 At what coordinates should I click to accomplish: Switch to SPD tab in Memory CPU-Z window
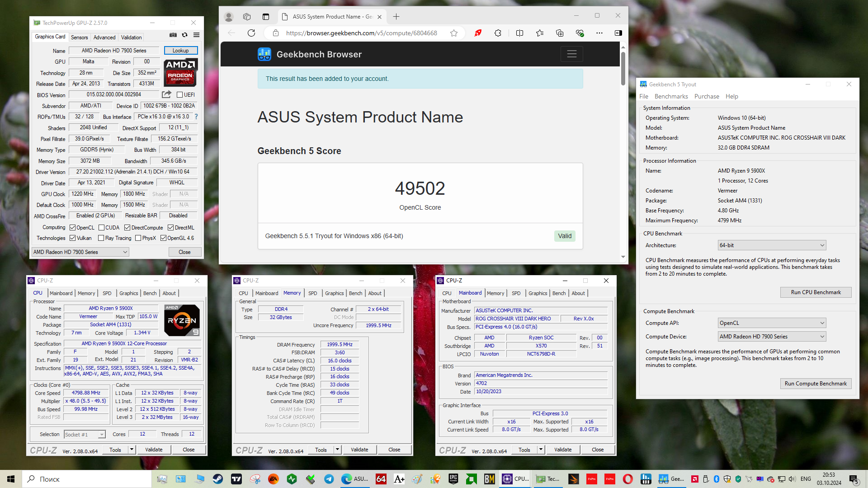(312, 293)
